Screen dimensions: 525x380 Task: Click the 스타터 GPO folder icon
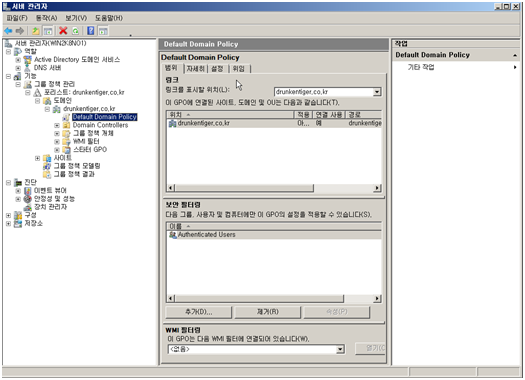pyautogui.click(x=66, y=150)
